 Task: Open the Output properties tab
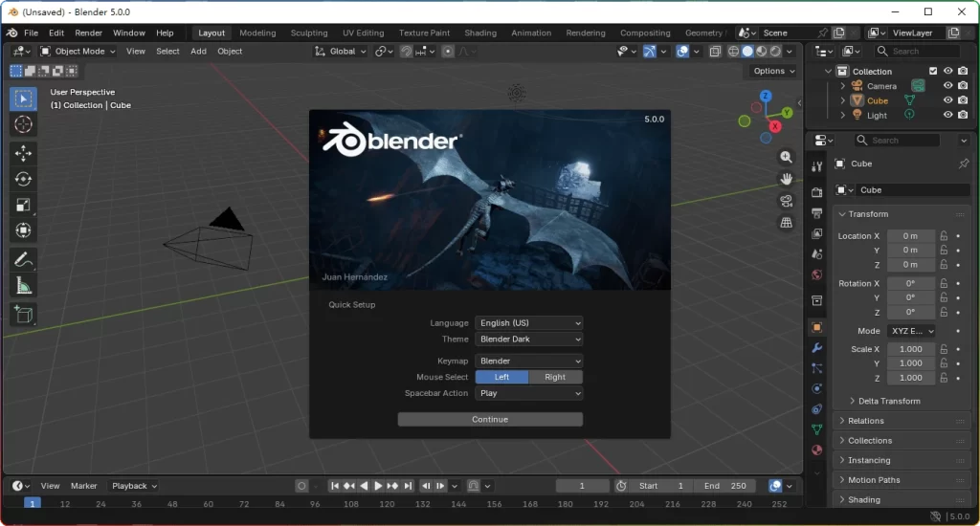pyautogui.click(x=817, y=213)
